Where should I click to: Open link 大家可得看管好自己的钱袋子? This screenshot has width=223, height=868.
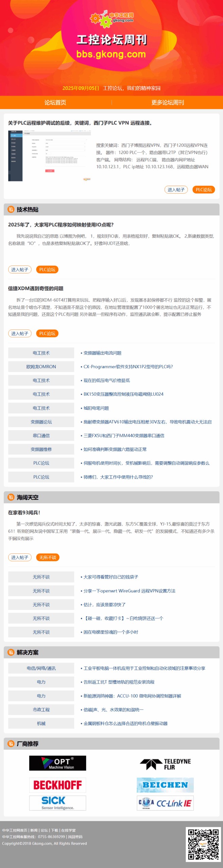coord(111,577)
